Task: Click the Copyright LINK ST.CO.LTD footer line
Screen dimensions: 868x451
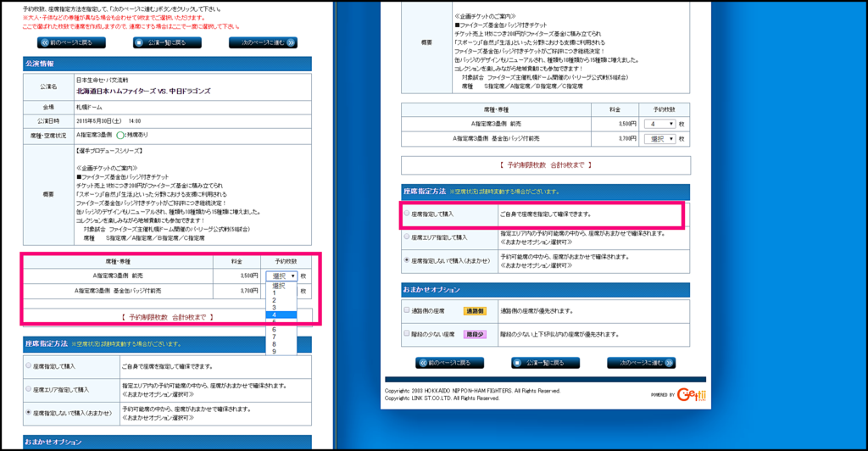Action: click(x=442, y=398)
